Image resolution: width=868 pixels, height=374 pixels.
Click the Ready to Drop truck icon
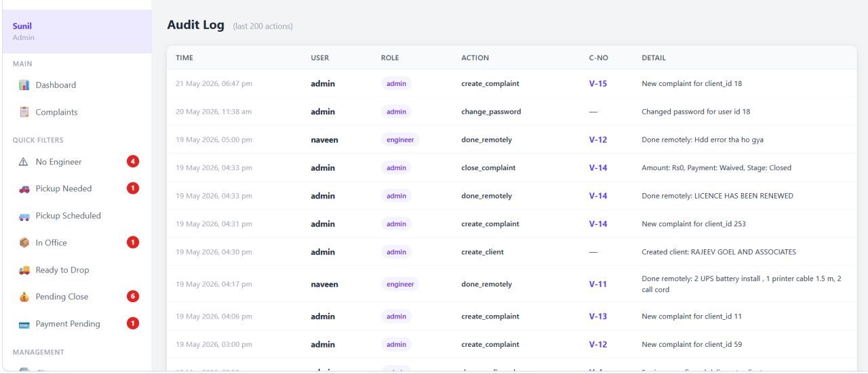tap(24, 270)
